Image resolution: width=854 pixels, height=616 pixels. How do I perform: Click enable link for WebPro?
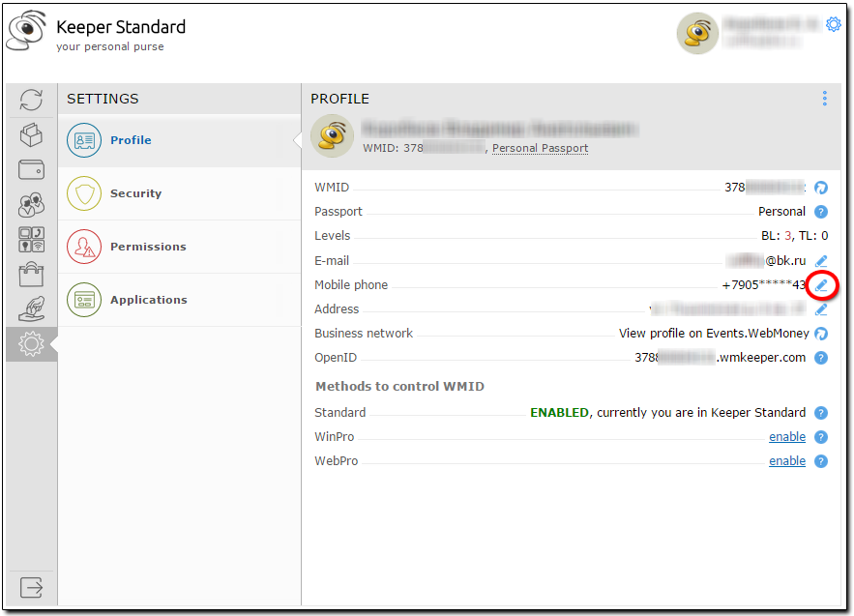(786, 461)
